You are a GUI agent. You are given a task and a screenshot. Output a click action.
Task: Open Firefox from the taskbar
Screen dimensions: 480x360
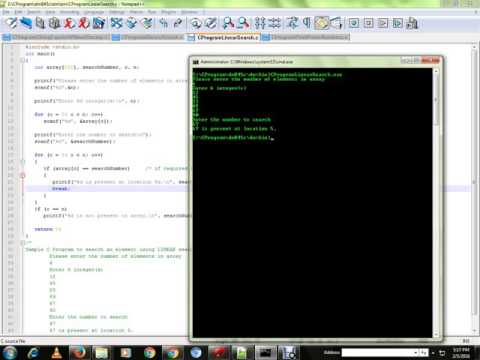click(79, 352)
